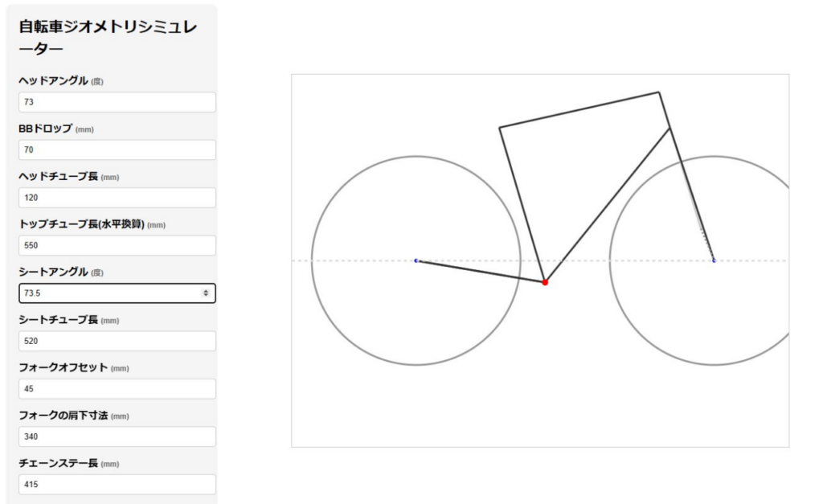Focus the チェーンステー長 input showing 415
Screen dimensions: 823x504
point(117,484)
